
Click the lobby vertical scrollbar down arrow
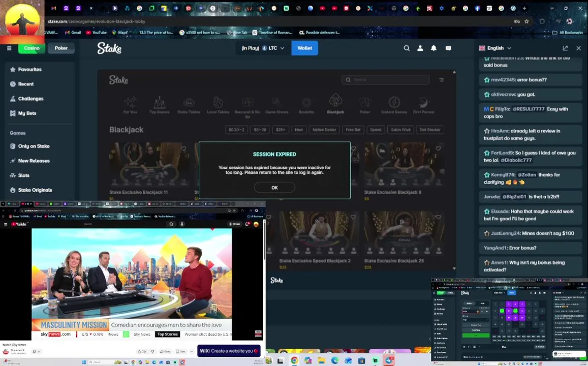click(x=454, y=268)
